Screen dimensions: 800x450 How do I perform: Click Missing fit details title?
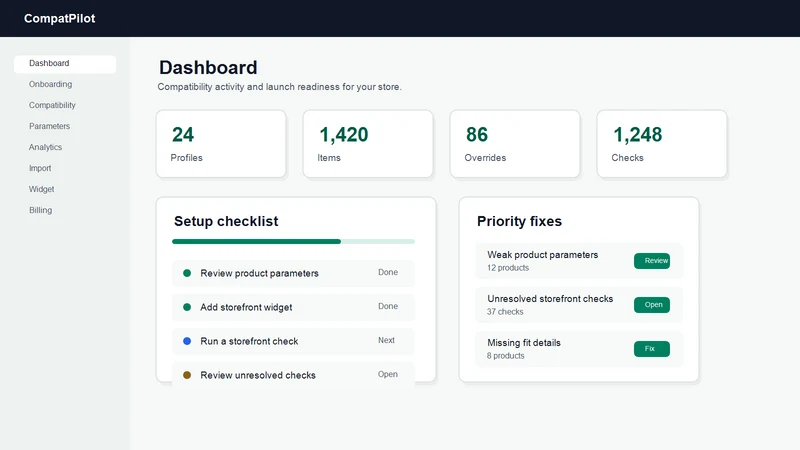[523, 343]
